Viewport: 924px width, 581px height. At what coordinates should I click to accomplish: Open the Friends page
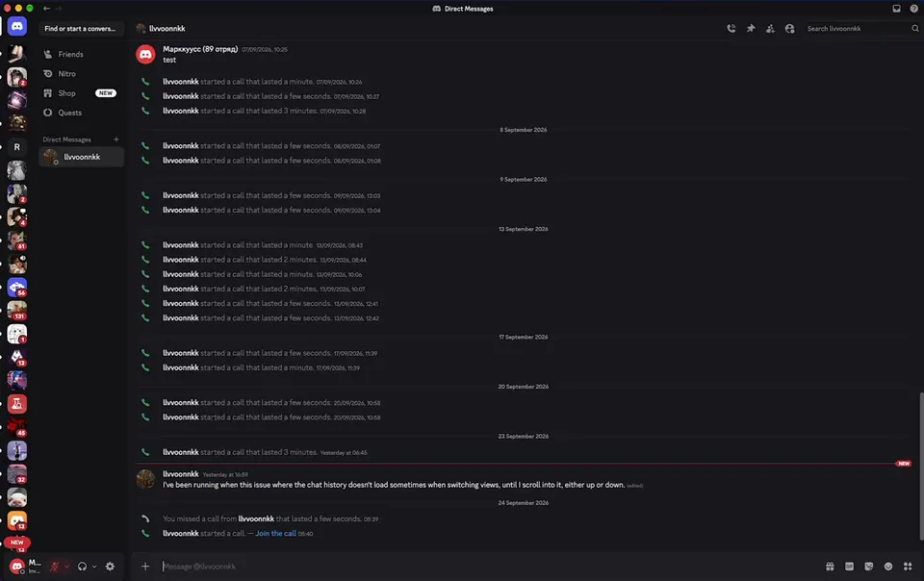(81, 54)
